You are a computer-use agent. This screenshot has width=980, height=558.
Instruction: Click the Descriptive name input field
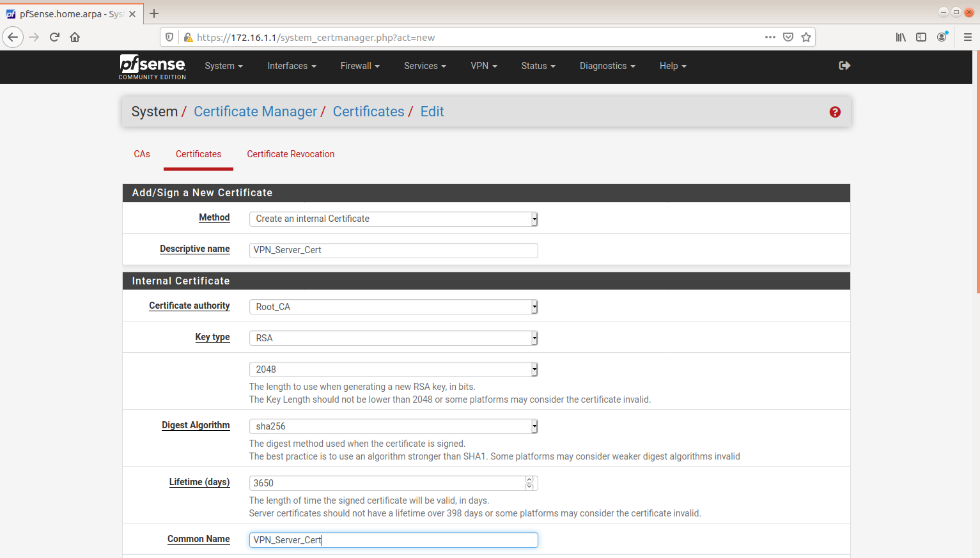point(393,250)
